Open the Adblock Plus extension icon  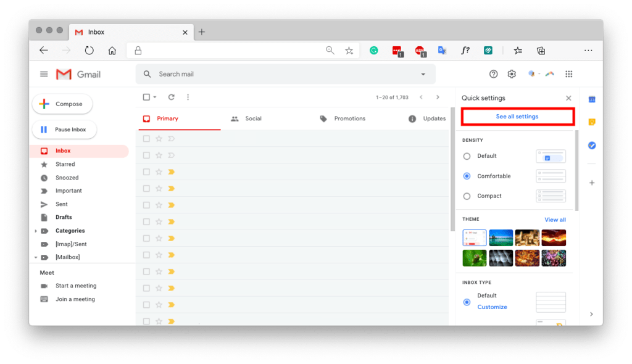pos(420,51)
